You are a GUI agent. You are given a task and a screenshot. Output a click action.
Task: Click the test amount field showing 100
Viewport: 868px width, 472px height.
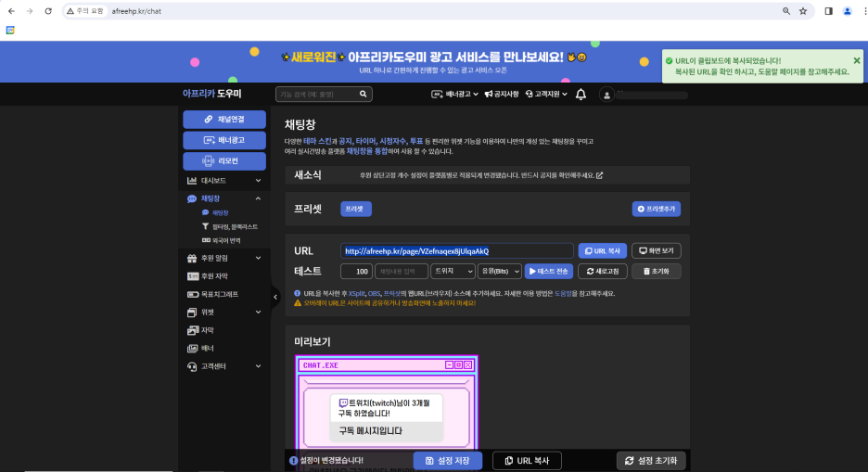pos(356,272)
